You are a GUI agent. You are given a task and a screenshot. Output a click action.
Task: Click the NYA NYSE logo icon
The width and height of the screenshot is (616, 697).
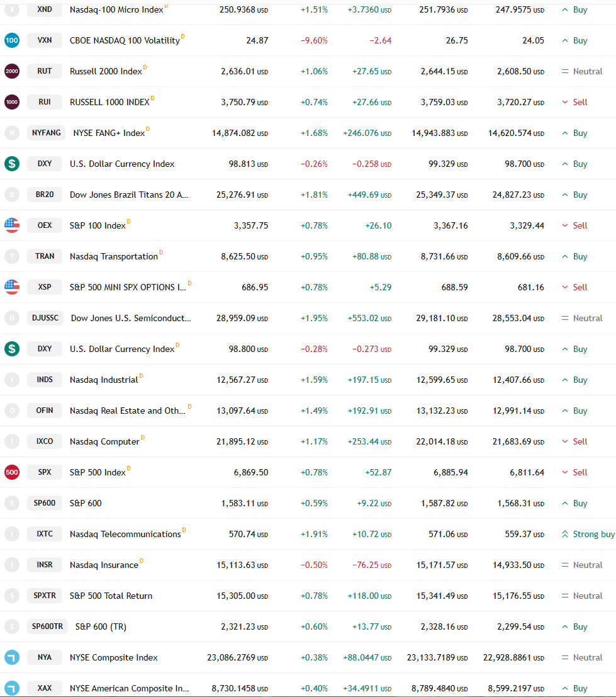point(12,657)
